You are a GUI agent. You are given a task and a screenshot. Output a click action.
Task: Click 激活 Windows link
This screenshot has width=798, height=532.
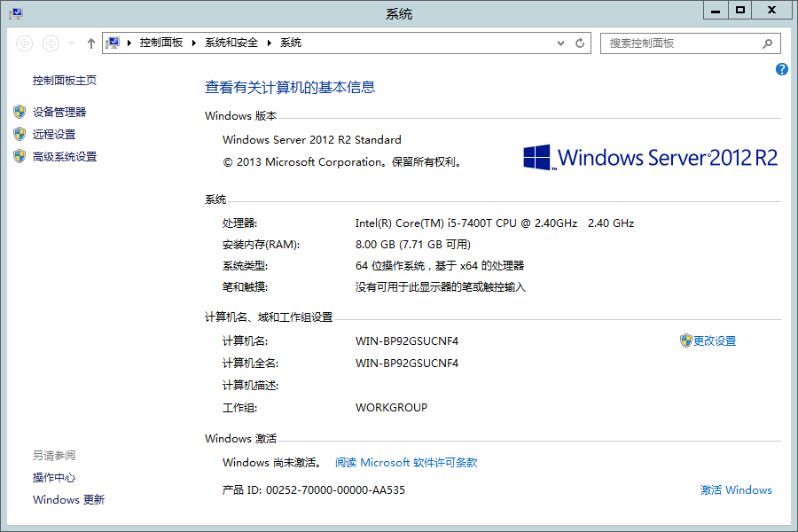click(x=736, y=490)
